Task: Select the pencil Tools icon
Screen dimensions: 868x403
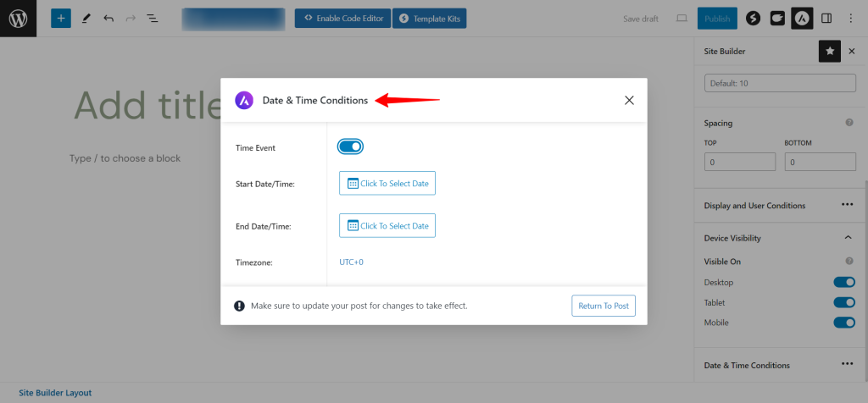Action: pyautogui.click(x=86, y=19)
